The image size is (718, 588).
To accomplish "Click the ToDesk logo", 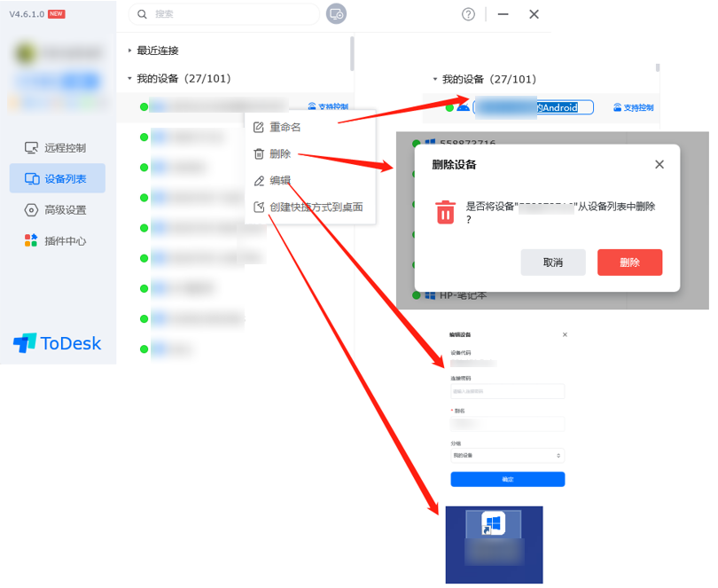I will pyautogui.click(x=58, y=343).
